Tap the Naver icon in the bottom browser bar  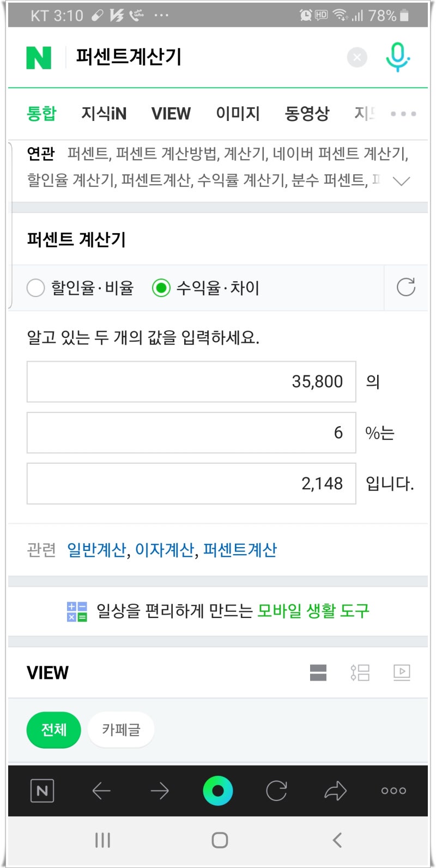[42, 791]
